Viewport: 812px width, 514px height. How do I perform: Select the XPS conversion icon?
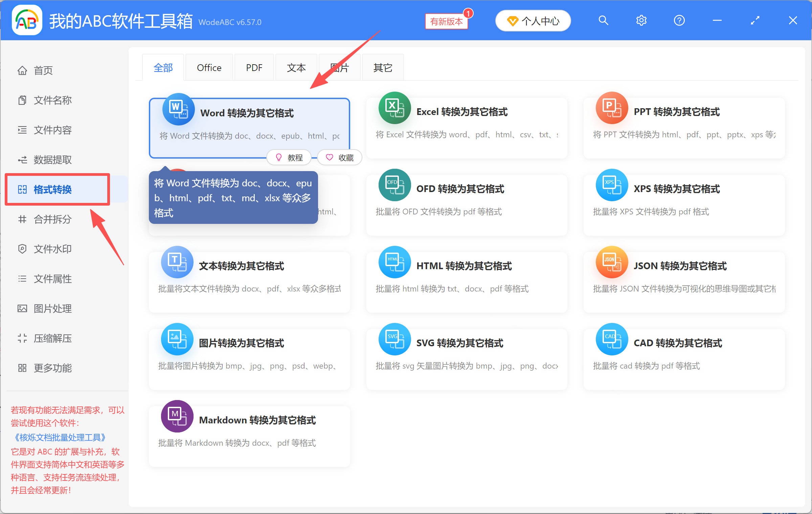pyautogui.click(x=611, y=185)
